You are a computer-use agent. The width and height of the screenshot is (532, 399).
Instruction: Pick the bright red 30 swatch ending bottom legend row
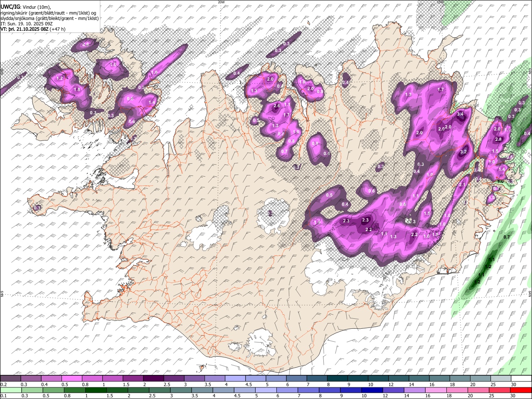pos(521,390)
